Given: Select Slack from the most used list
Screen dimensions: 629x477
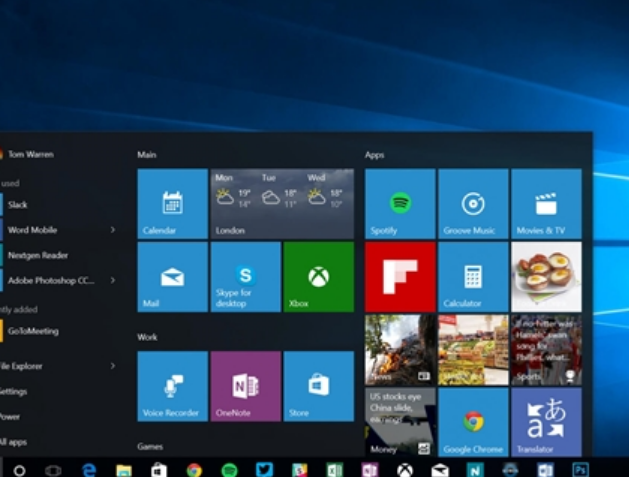Looking at the screenshot, I should click(18, 205).
